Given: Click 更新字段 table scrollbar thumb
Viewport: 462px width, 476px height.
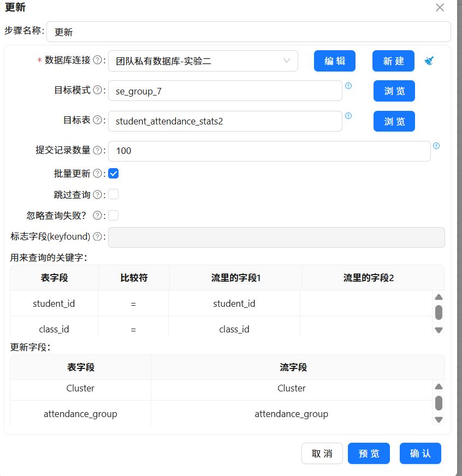Looking at the screenshot, I should click(x=439, y=403).
